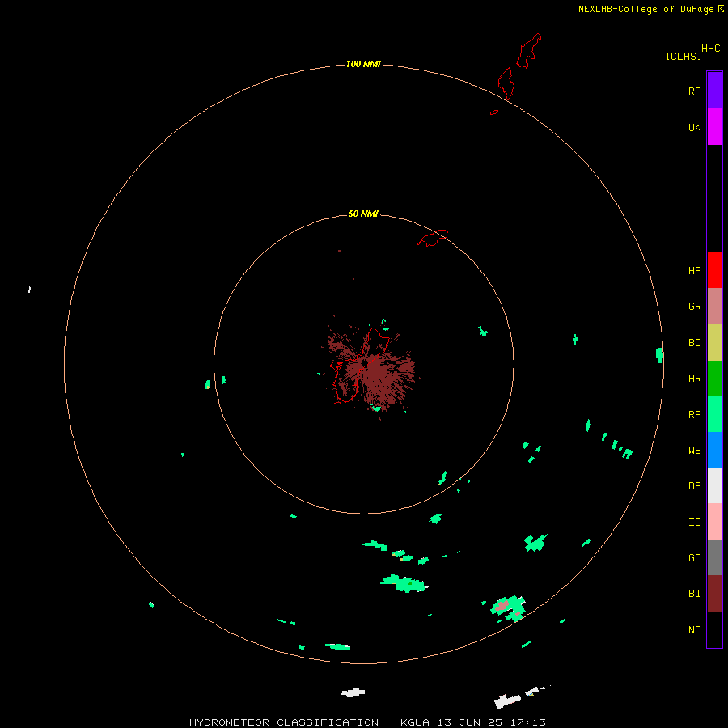Screen dimensions: 728x728
Task: Click the RF legend label
Action: 694,91
